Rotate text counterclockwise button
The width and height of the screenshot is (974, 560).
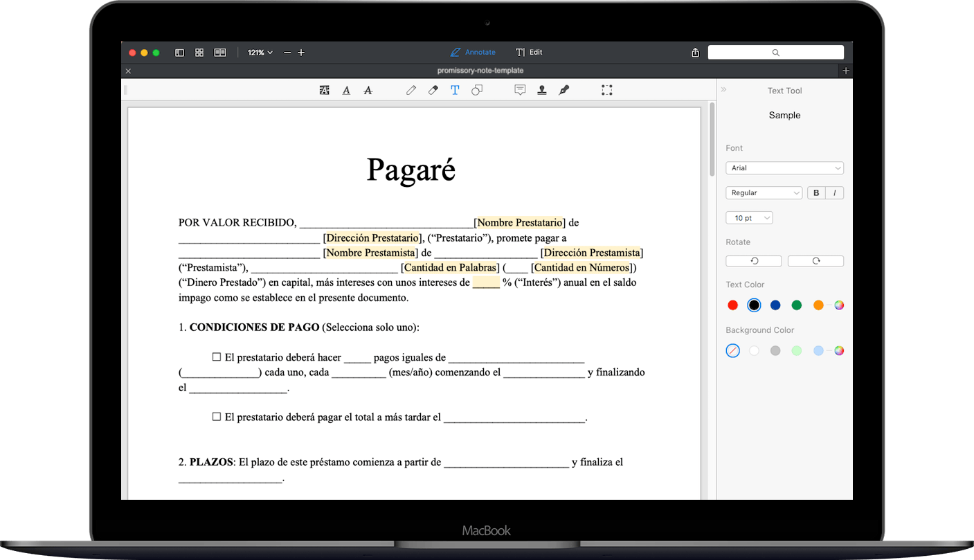click(x=754, y=261)
